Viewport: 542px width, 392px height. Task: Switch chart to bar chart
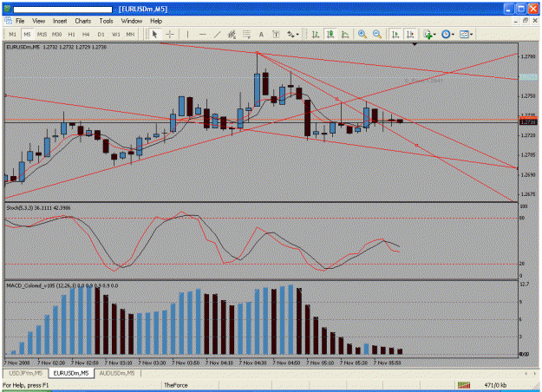click(x=316, y=34)
